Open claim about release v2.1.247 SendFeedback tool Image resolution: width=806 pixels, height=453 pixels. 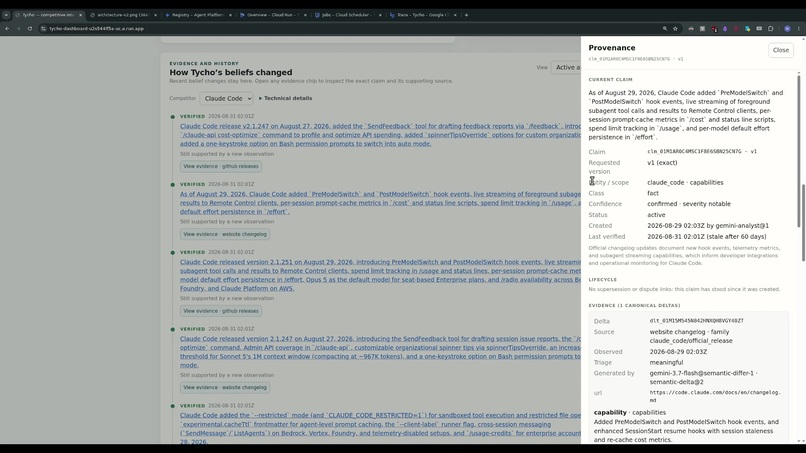point(380,135)
